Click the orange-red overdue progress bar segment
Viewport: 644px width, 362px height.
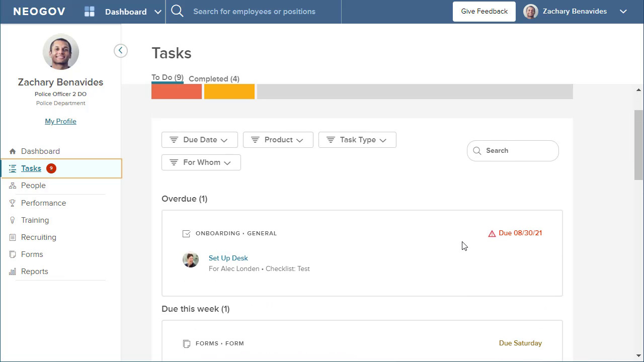point(177,92)
